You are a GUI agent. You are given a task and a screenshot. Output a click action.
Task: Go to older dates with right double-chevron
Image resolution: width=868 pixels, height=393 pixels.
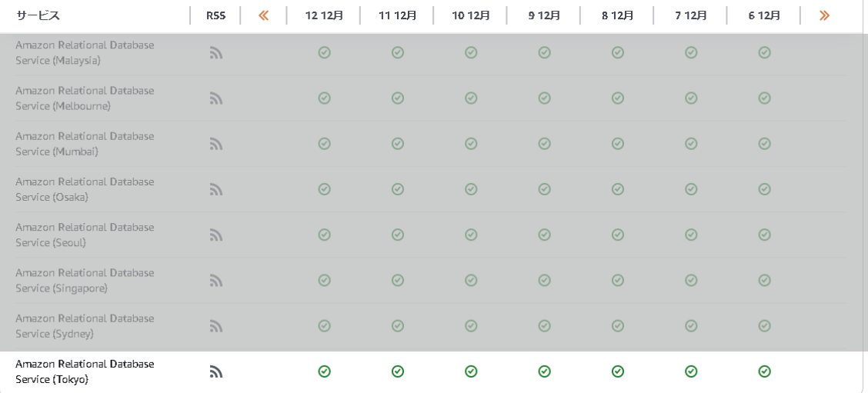[x=824, y=15]
